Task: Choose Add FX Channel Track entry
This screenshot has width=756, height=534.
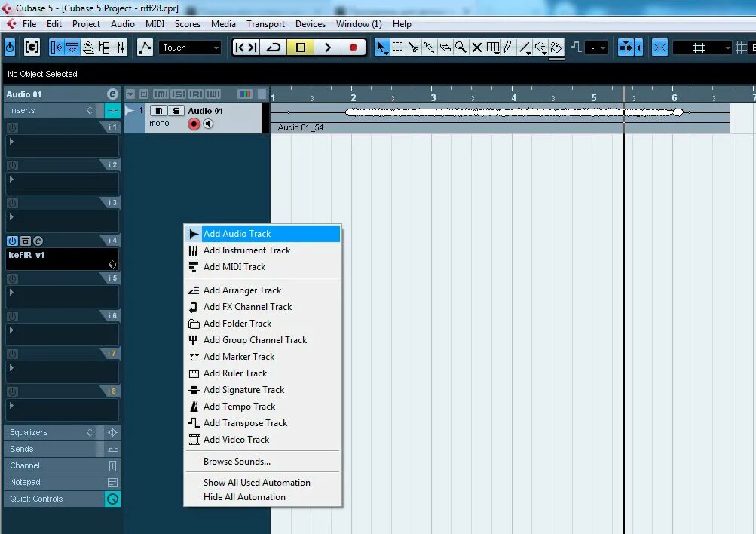Action: pyautogui.click(x=263, y=307)
